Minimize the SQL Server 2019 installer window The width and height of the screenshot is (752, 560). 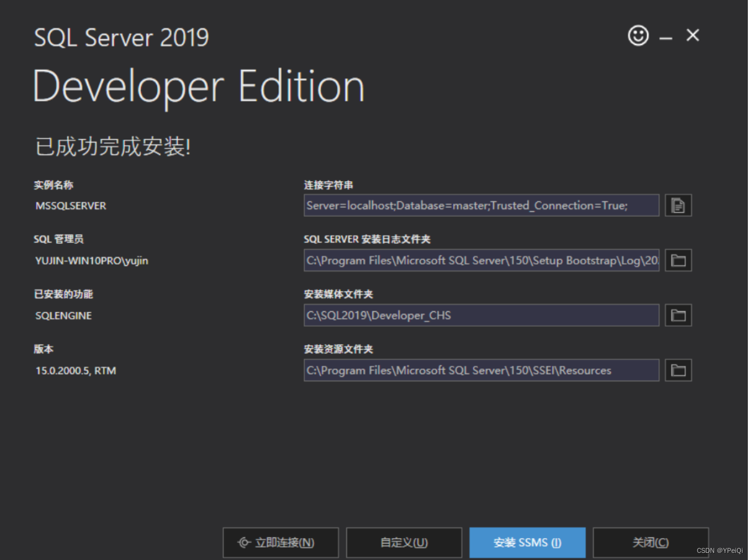coord(666,36)
